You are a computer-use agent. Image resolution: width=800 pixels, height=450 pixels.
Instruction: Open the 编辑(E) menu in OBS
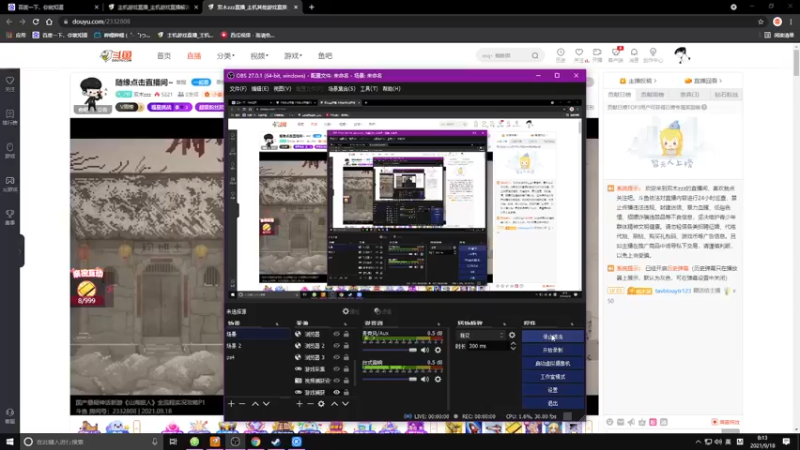[x=260, y=89]
